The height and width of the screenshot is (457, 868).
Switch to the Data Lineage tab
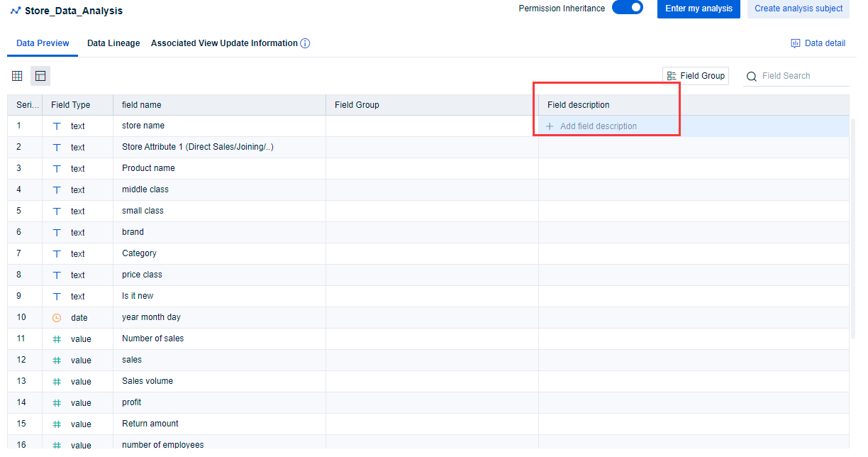113,43
